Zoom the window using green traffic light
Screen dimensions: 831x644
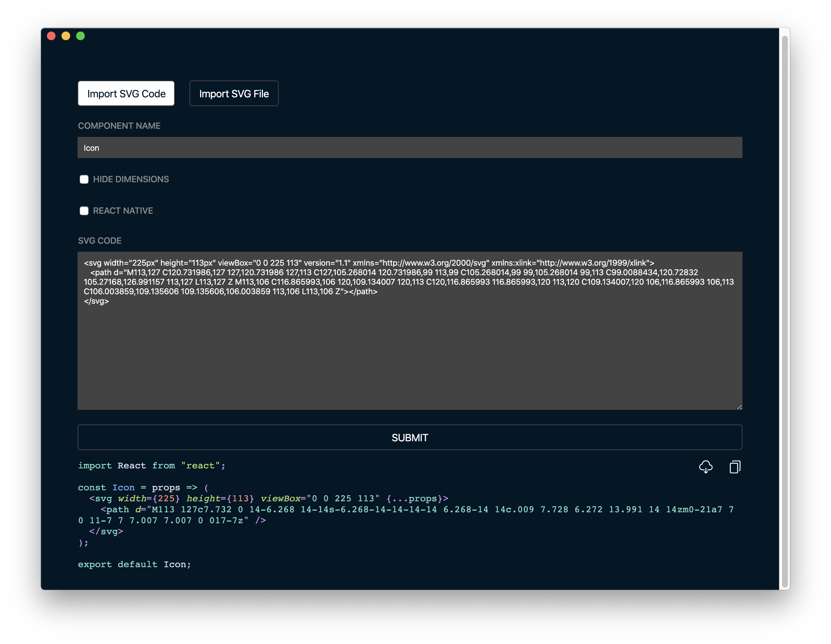click(x=81, y=35)
